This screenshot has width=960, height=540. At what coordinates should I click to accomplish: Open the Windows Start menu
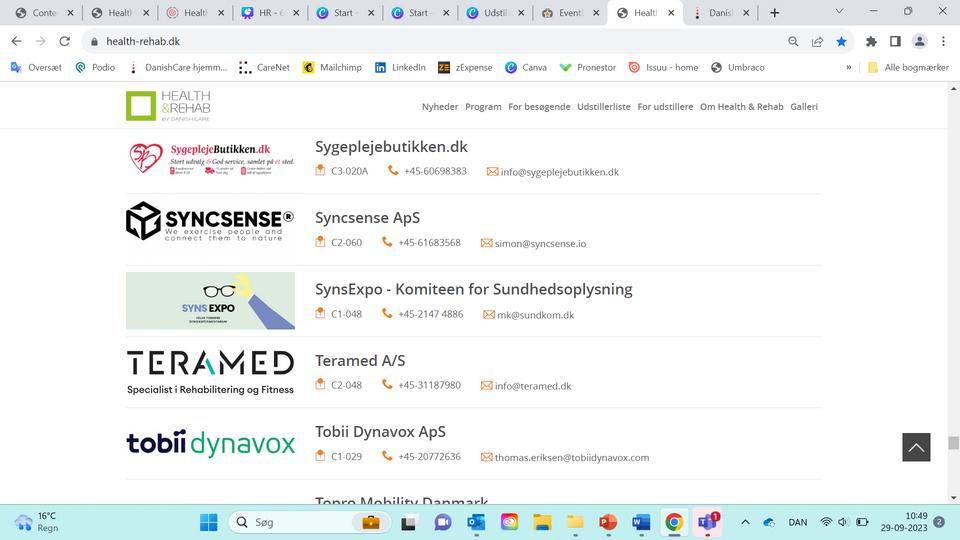pyautogui.click(x=209, y=522)
